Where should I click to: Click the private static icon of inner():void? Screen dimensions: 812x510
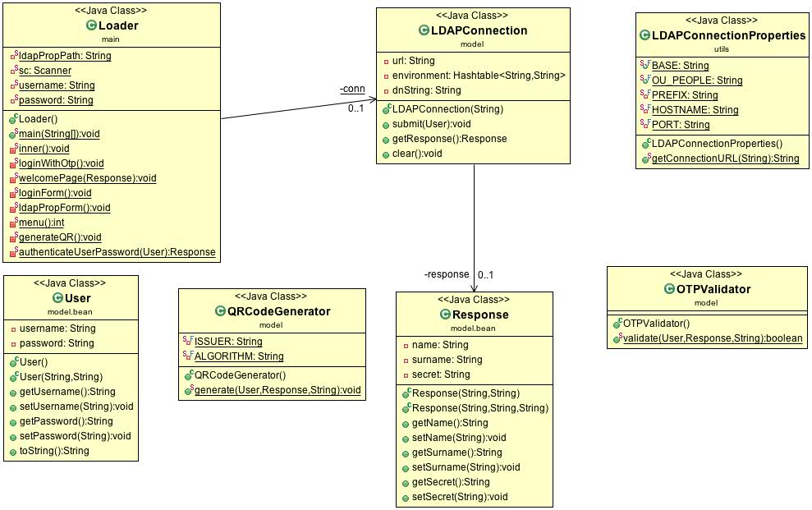point(13,149)
